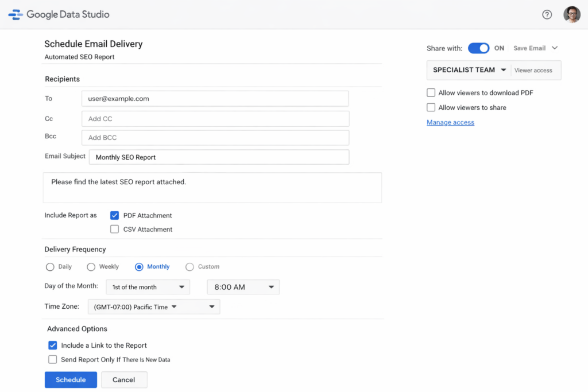This screenshot has height=392, width=588.
Task: Check the CSV Attachment option
Action: 114,229
